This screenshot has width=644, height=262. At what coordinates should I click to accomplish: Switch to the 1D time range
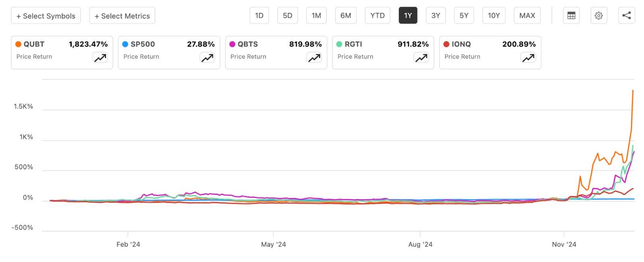pos(259,16)
